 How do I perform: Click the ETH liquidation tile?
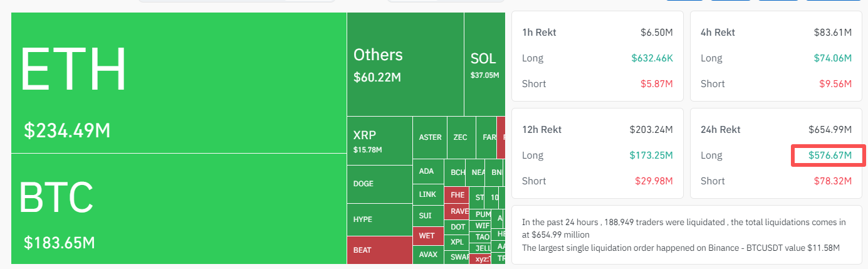click(x=179, y=83)
